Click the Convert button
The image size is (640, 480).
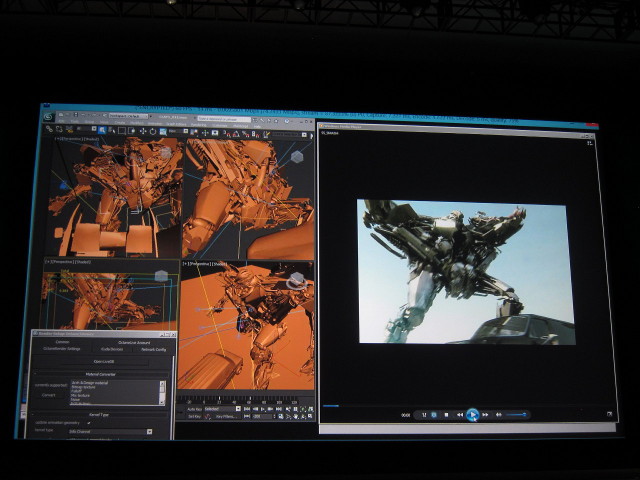click(x=49, y=395)
